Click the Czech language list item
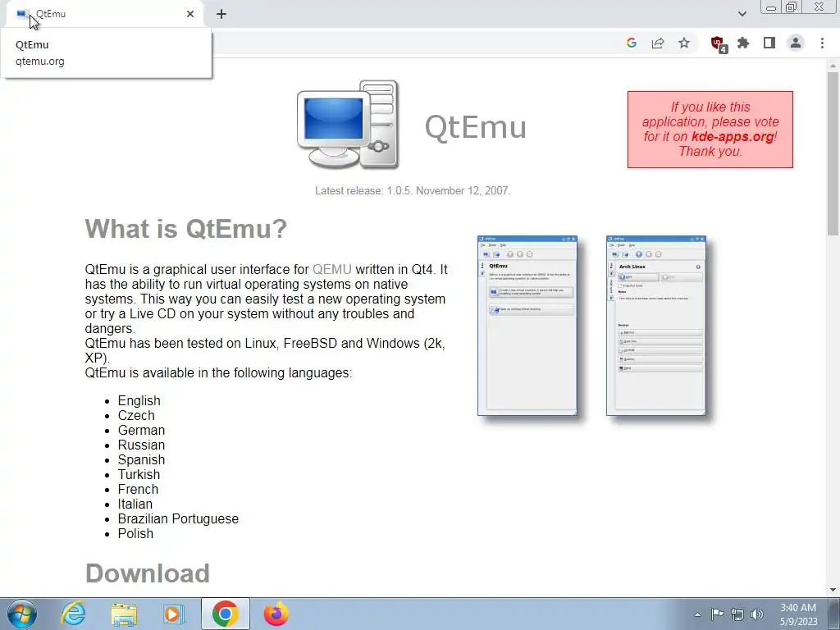The image size is (840, 630). 136,415
